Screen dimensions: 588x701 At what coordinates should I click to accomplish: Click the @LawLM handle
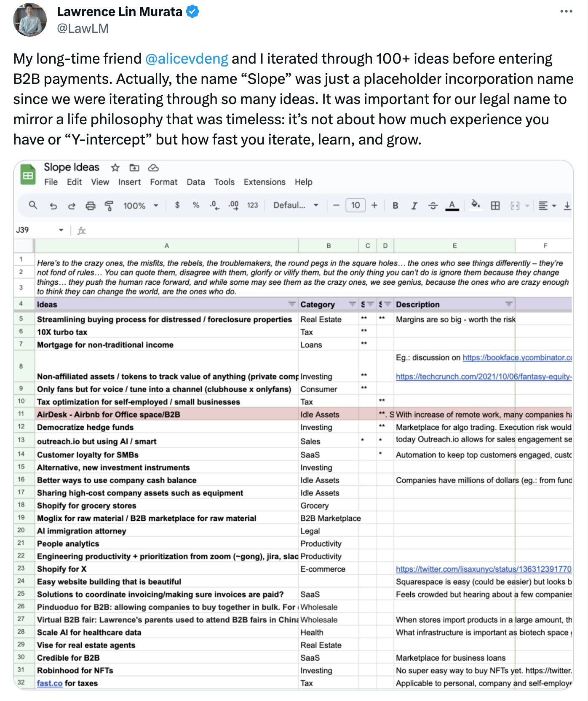[83, 28]
